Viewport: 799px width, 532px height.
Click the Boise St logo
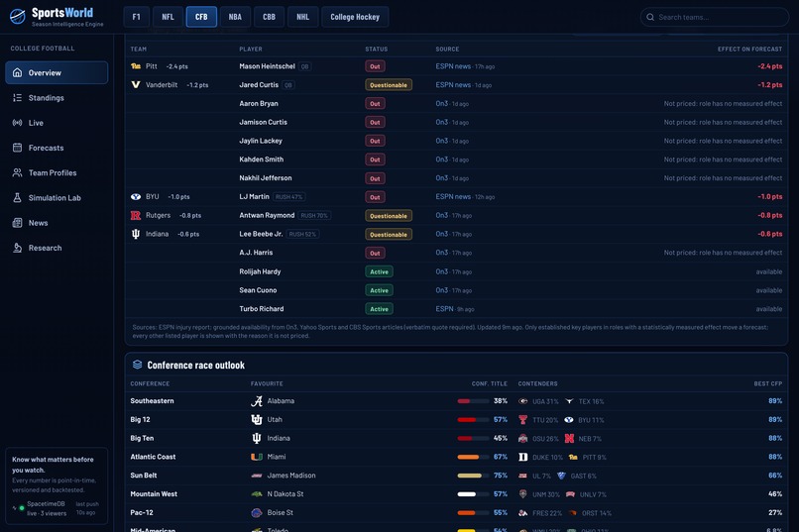257,512
